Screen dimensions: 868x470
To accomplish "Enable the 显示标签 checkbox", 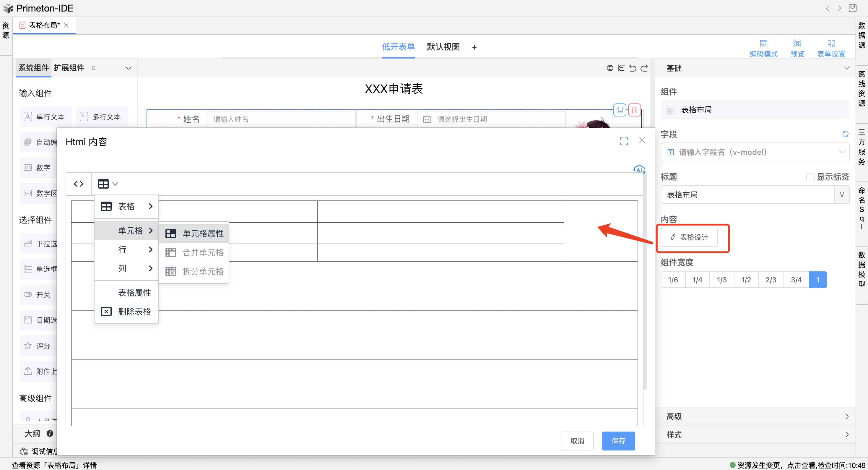I will (810, 177).
